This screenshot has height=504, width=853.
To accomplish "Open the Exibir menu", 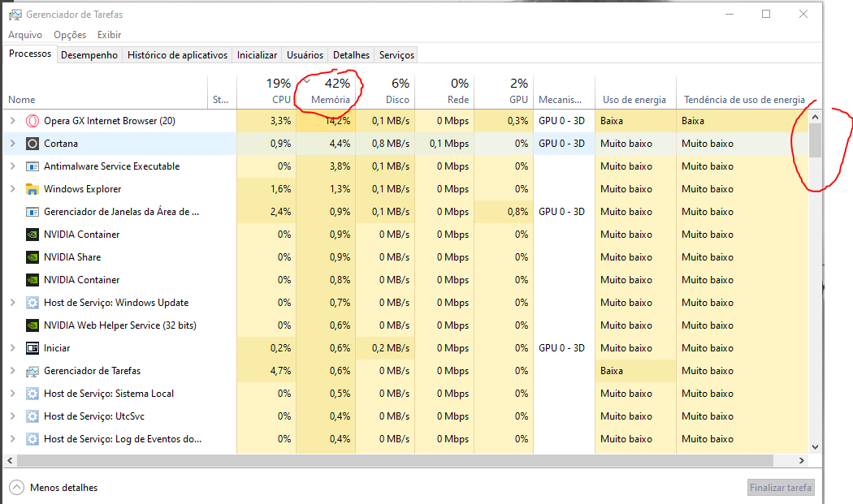I will [x=110, y=35].
